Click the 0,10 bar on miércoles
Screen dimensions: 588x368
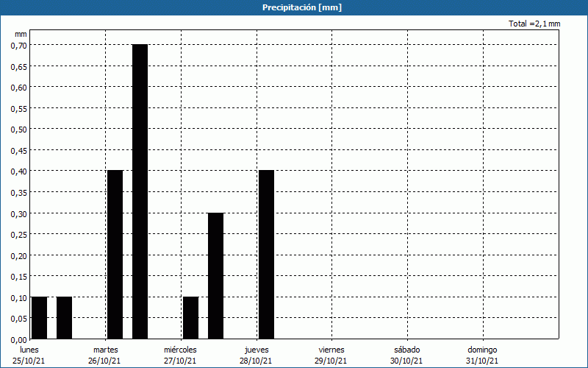click(x=191, y=318)
